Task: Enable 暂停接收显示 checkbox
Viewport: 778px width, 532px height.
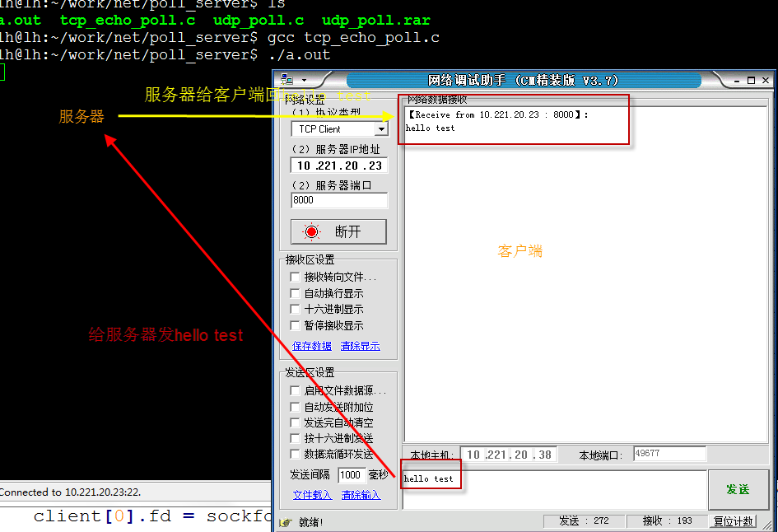Action: tap(295, 325)
